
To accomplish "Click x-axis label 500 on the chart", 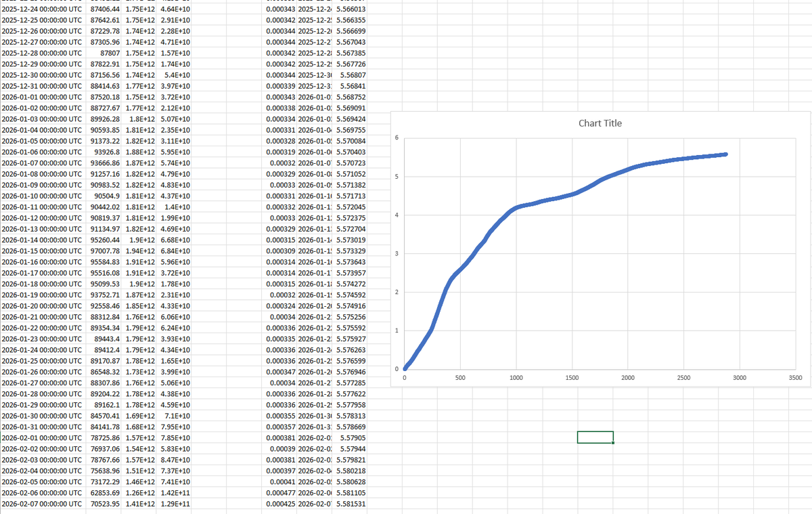I will [459, 377].
